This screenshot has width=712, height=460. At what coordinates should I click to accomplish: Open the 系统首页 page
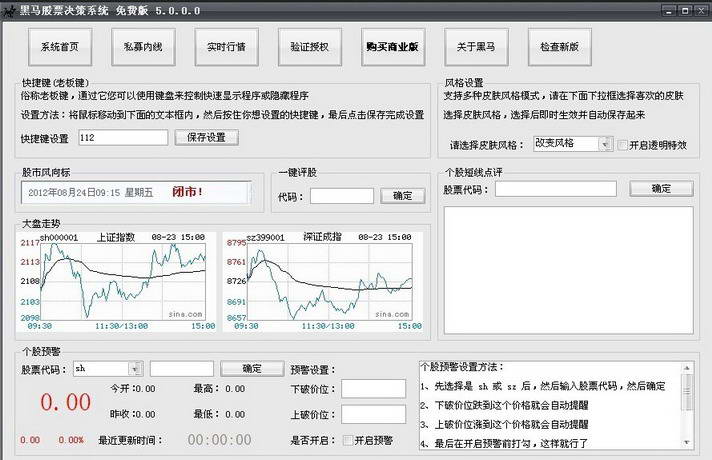60,47
